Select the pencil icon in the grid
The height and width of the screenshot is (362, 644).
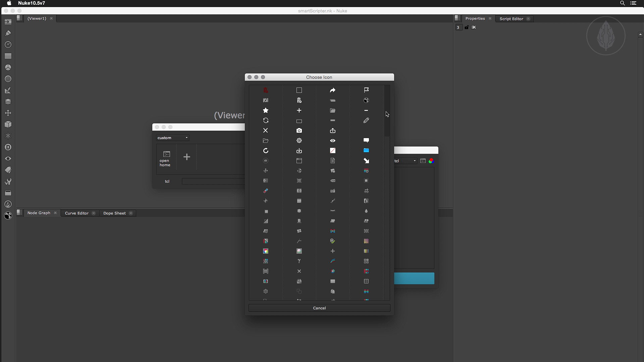coord(366,120)
